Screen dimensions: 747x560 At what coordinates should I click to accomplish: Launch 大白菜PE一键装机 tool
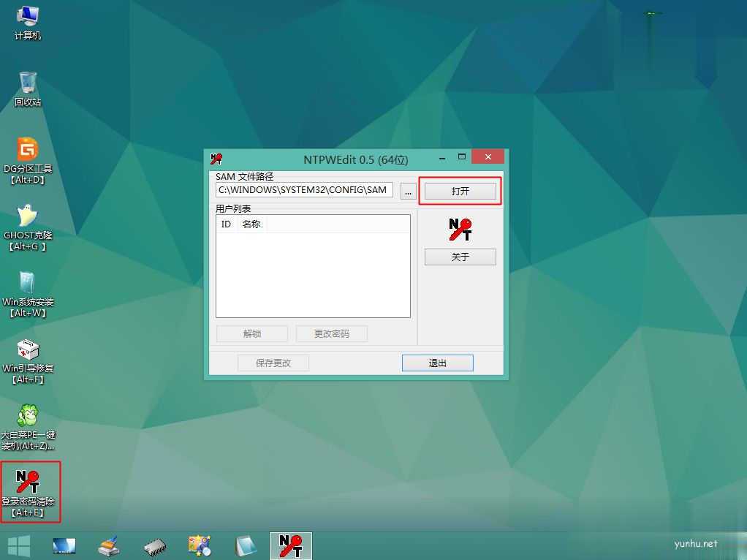coord(28,417)
